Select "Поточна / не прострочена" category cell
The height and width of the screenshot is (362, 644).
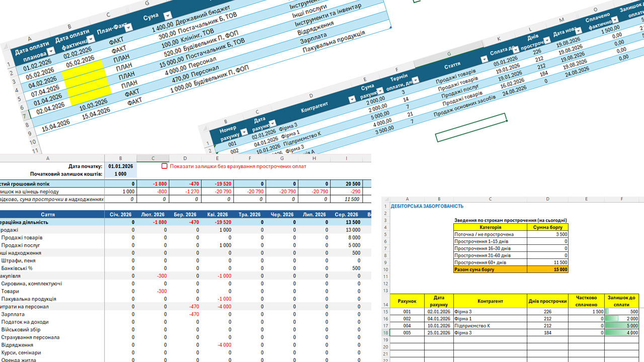[490, 234]
